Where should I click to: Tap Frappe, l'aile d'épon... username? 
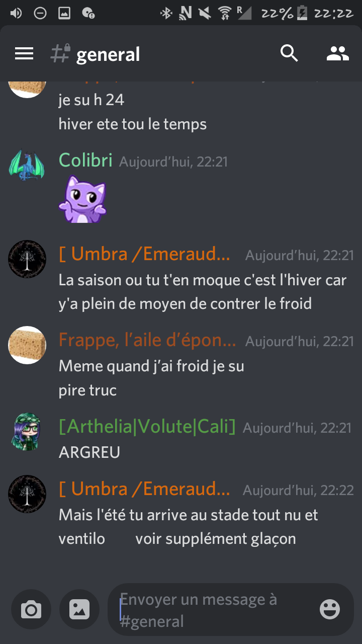pos(147,341)
